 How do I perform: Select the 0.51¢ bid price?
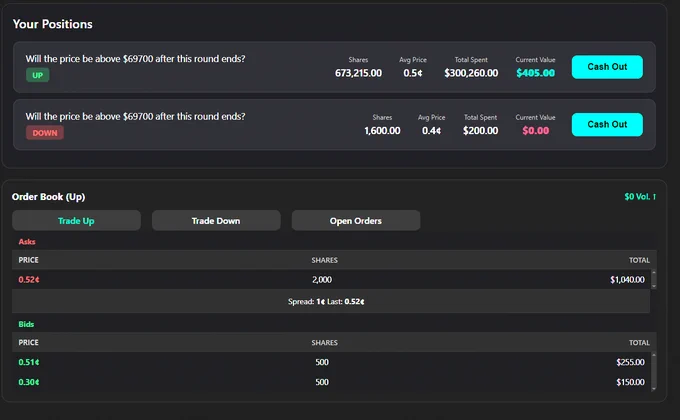tap(29, 362)
